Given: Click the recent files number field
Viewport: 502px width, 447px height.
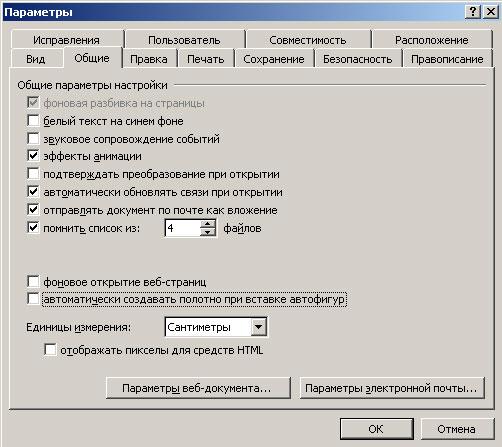Looking at the screenshot, I should (183, 228).
